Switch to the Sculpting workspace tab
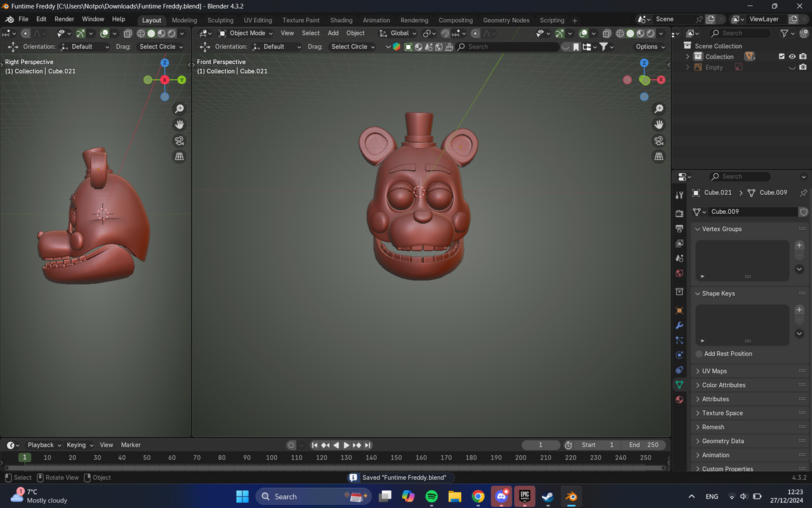Image resolution: width=812 pixels, height=508 pixels. [x=220, y=20]
